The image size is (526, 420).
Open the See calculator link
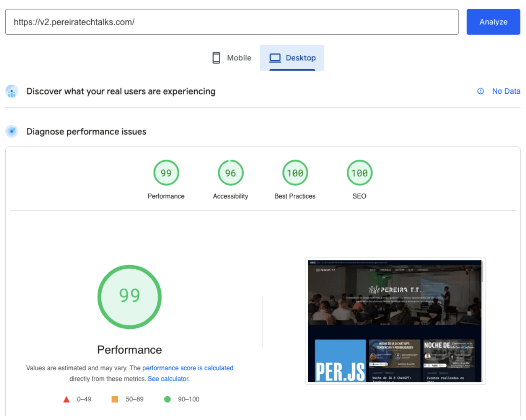click(x=168, y=378)
